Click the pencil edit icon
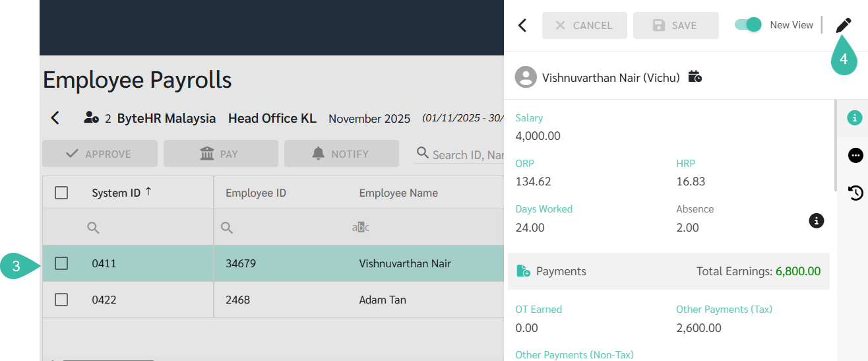The width and height of the screenshot is (868, 361). 844,26
